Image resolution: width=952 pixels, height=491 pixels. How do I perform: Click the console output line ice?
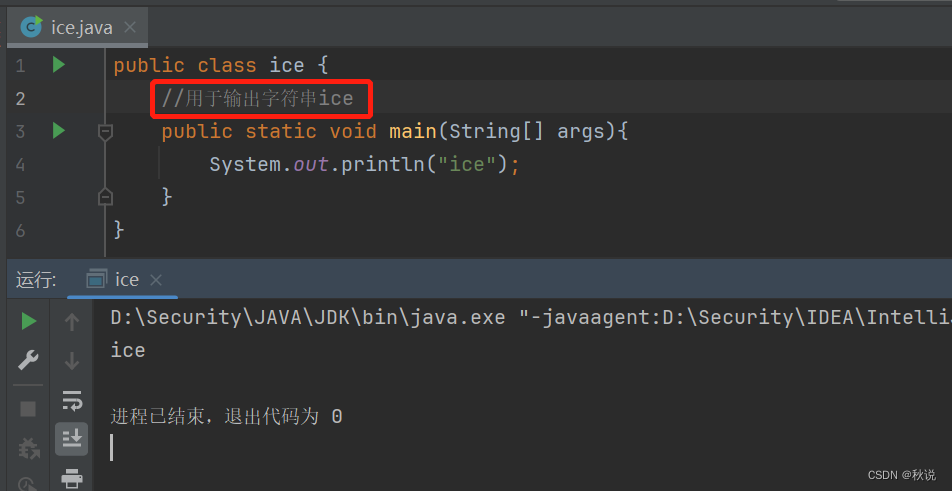point(128,351)
